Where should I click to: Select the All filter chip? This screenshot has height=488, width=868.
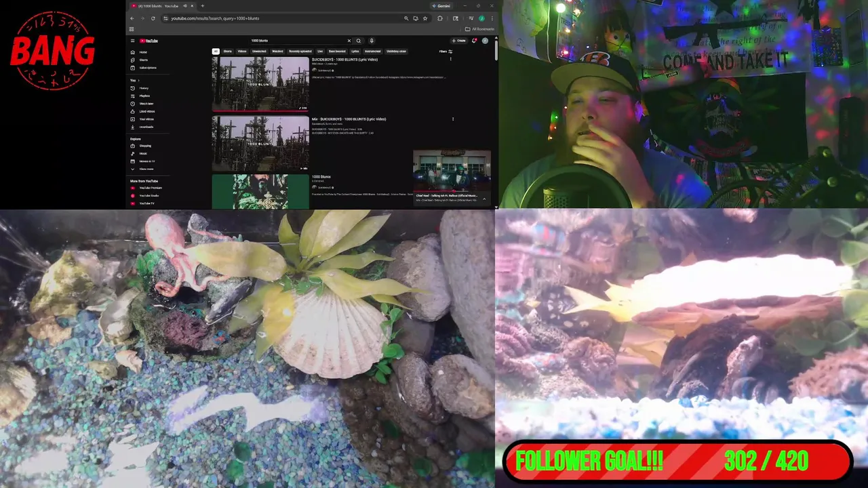(216, 52)
